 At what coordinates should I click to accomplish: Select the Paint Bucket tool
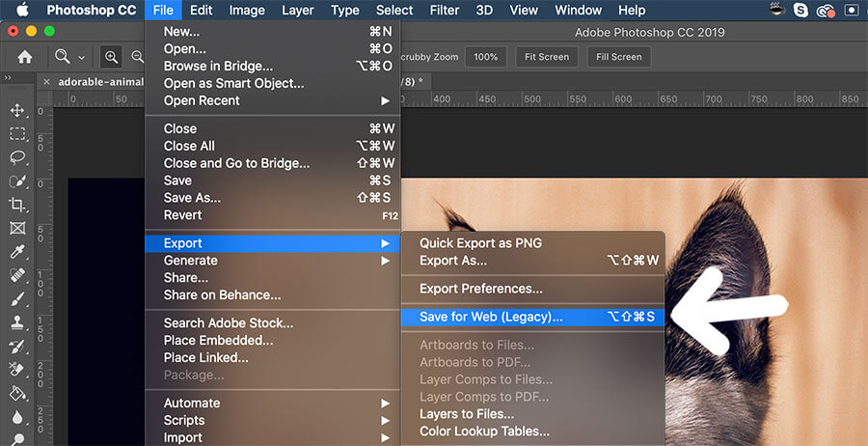pos(17,393)
